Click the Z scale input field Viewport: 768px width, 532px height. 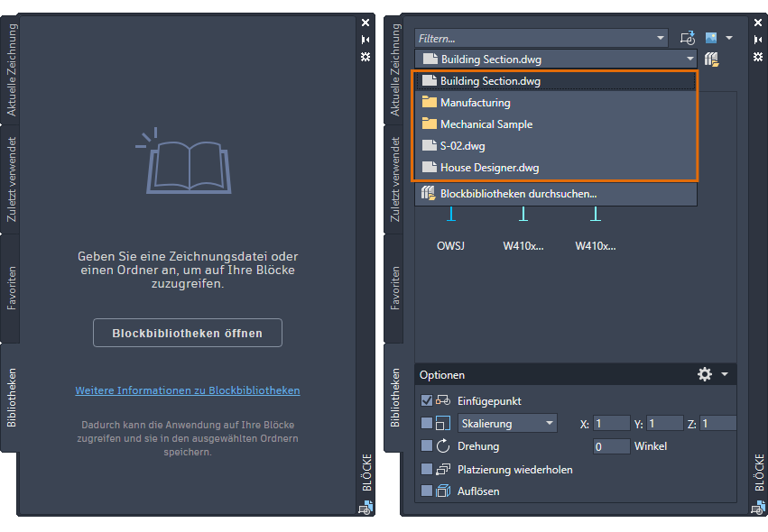tap(718, 424)
